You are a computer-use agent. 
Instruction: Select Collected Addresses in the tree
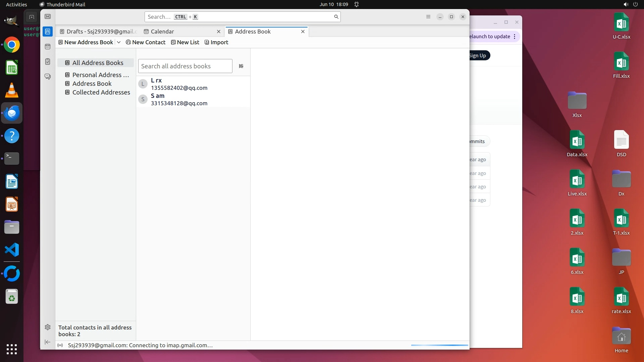coord(101,92)
